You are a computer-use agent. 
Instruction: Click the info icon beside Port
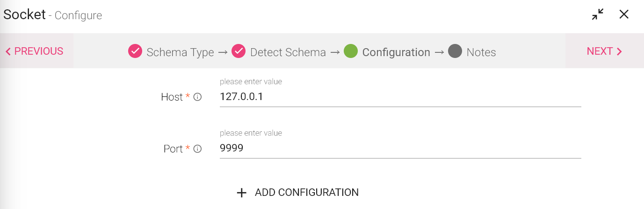(x=197, y=149)
